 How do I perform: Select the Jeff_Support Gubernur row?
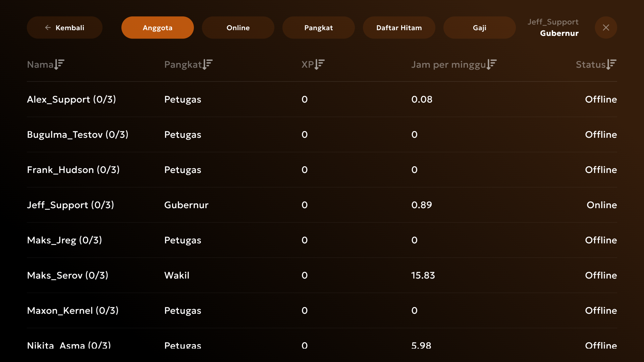click(70, 205)
